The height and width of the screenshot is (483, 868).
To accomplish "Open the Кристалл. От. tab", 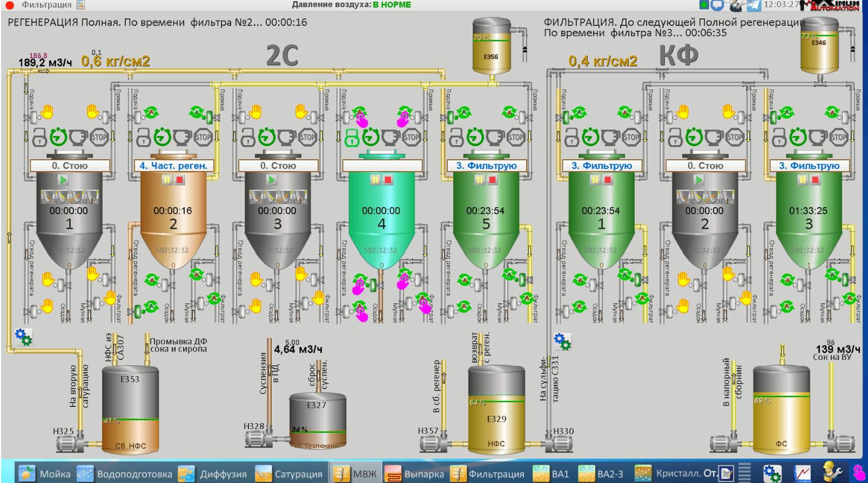I will point(676,474).
